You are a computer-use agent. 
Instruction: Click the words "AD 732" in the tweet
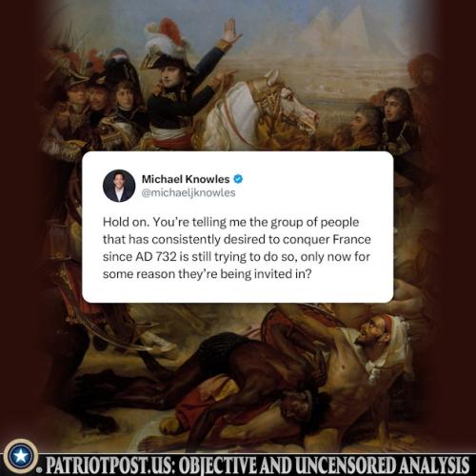pyautogui.click(x=156, y=256)
